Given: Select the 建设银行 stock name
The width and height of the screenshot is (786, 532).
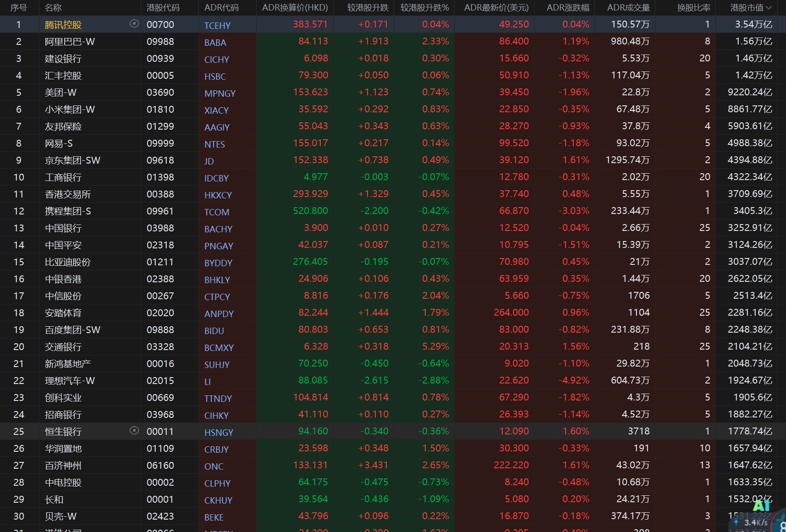Looking at the screenshot, I should tap(63, 59).
